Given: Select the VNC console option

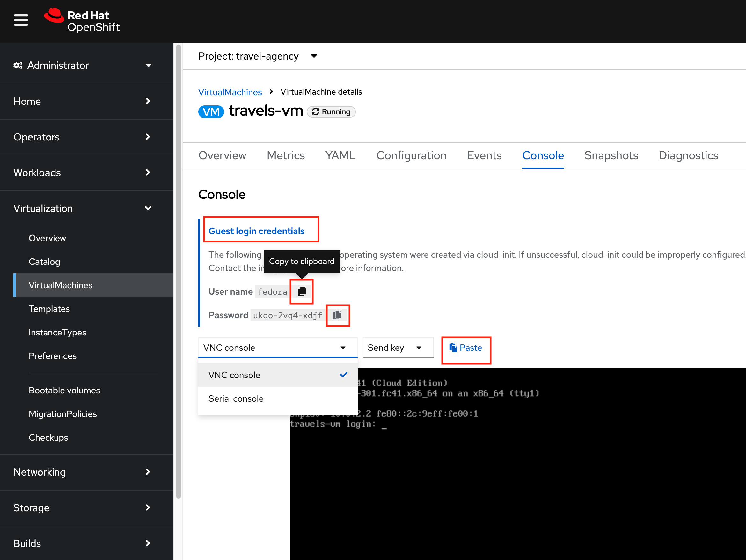Looking at the screenshot, I should 278,375.
